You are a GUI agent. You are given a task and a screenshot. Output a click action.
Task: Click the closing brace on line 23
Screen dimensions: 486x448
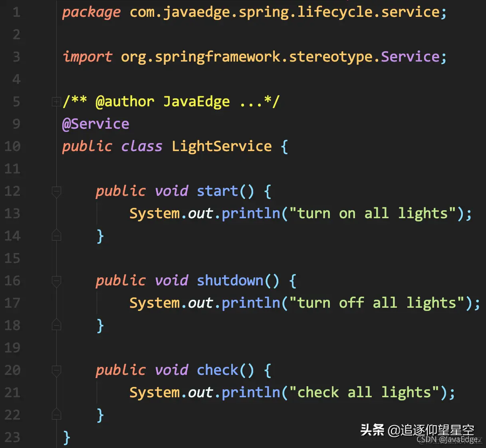click(x=67, y=437)
